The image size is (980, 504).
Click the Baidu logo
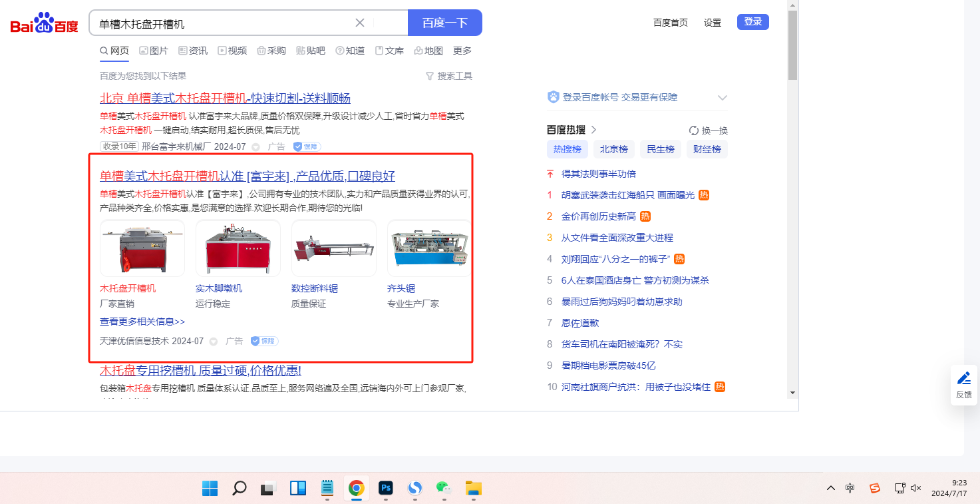(x=45, y=23)
